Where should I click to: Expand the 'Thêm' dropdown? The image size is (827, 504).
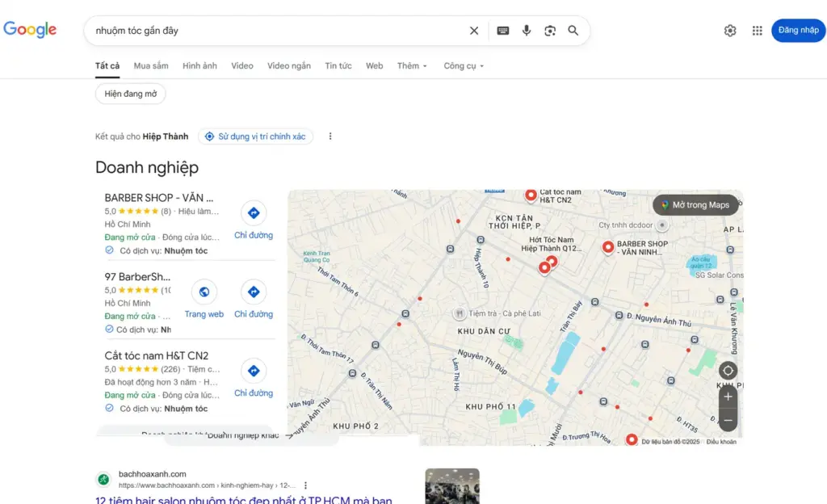(x=411, y=65)
